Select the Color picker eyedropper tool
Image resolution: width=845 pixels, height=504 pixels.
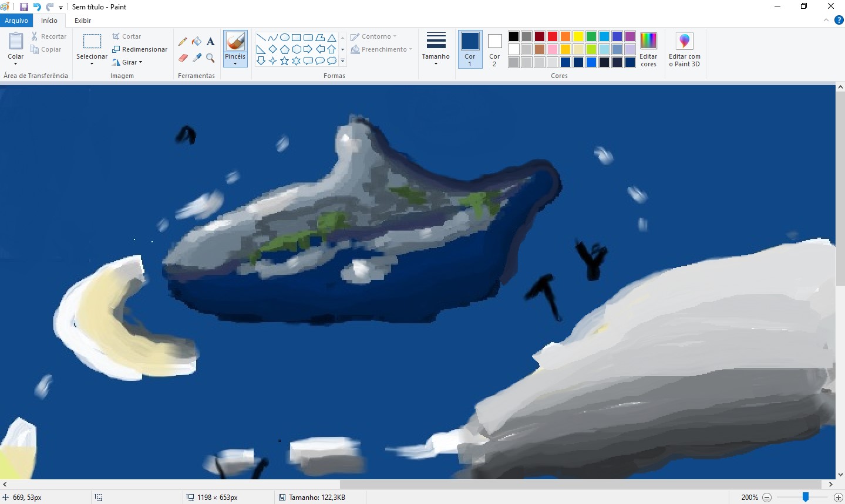coord(197,57)
